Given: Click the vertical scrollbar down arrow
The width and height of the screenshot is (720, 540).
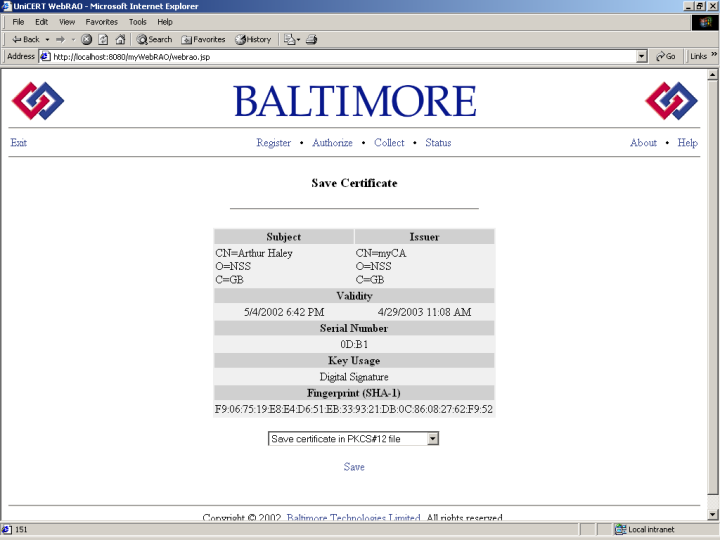Looking at the screenshot, I should click(713, 514).
